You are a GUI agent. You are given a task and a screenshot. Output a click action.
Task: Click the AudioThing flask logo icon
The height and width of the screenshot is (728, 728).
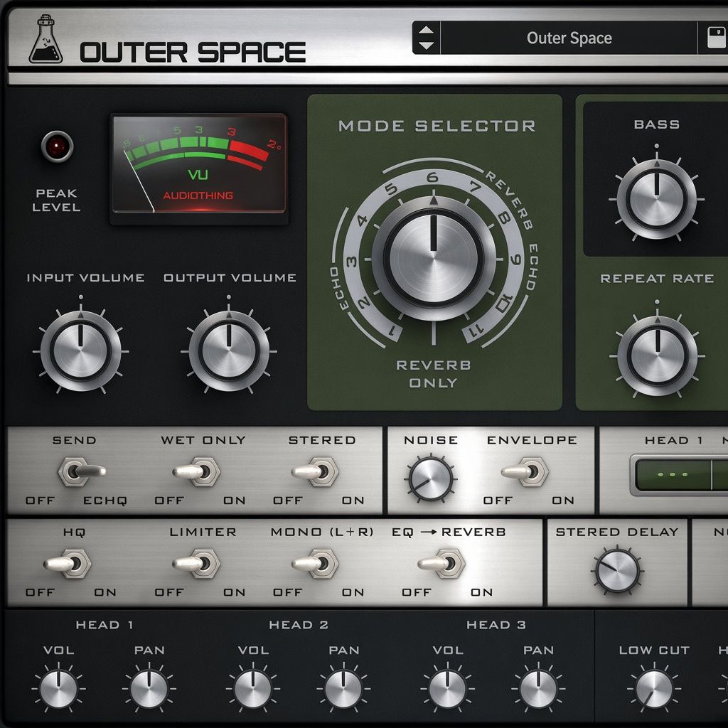tap(45, 40)
